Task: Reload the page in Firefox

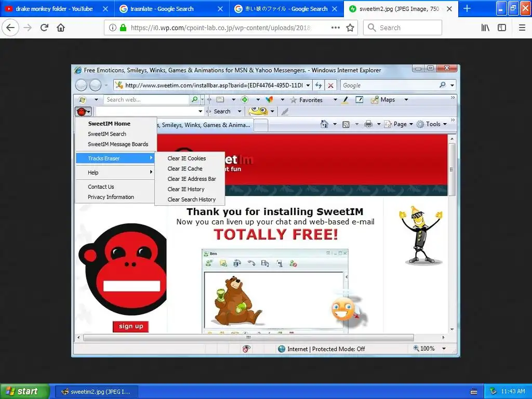Action: 44,28
